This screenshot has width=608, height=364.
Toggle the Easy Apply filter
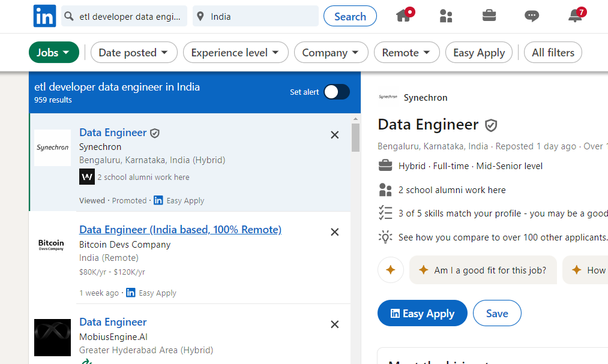478,53
